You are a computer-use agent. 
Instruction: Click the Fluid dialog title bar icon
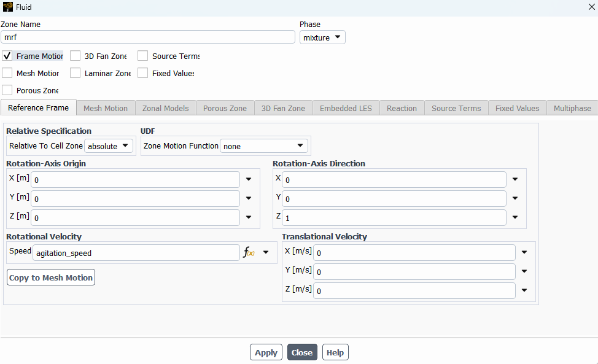click(x=7, y=7)
